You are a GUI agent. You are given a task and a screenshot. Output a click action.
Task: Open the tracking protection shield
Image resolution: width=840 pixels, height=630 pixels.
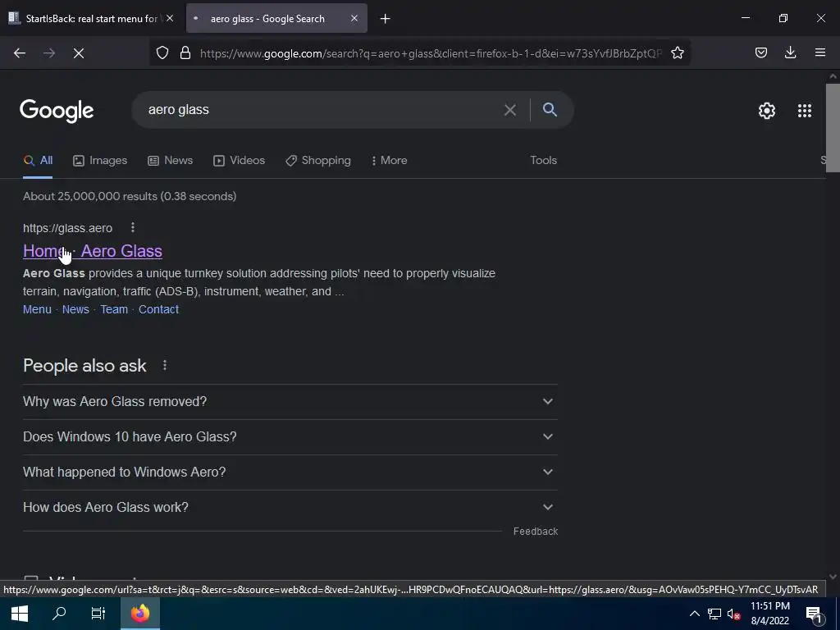click(162, 52)
